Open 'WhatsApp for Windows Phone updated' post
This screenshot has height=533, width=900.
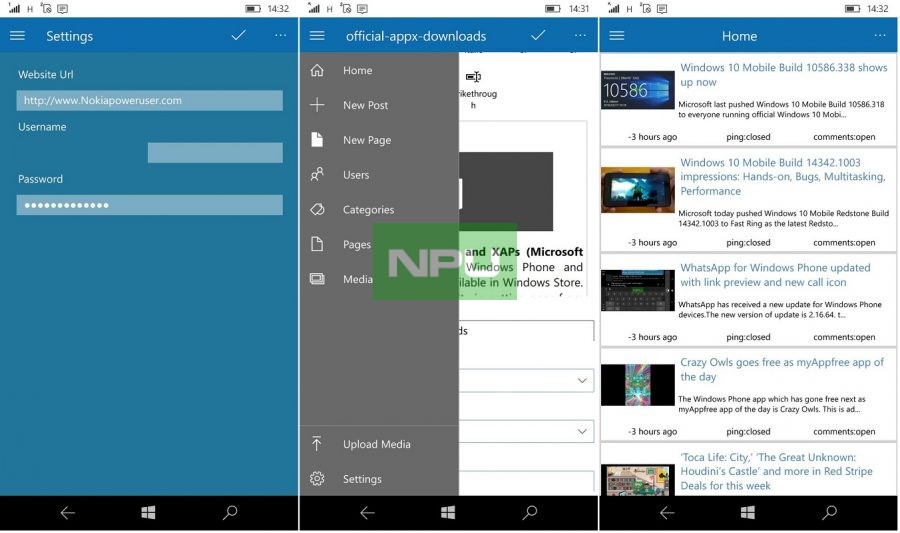pyautogui.click(x=775, y=275)
